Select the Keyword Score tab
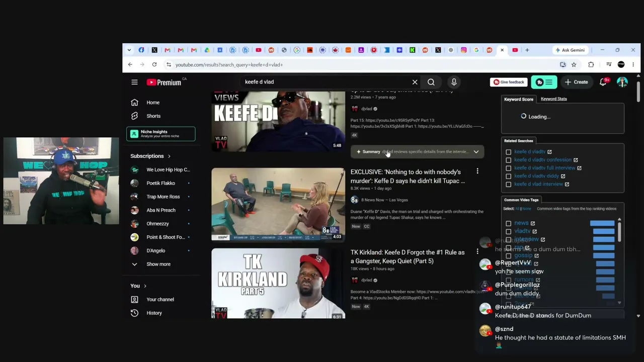644x362 pixels. (519, 99)
